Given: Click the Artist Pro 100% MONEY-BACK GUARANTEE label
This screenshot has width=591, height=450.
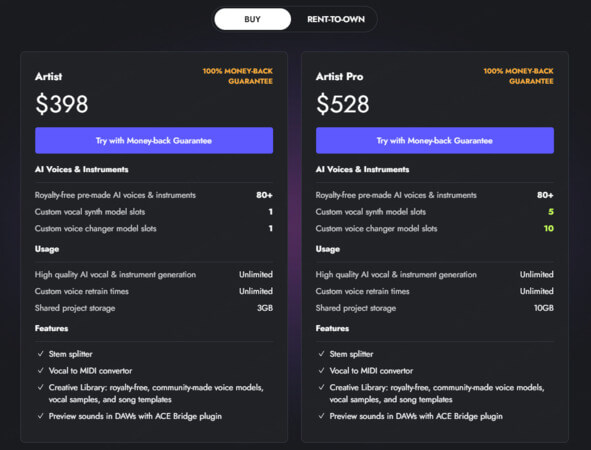Looking at the screenshot, I should click(x=519, y=76).
